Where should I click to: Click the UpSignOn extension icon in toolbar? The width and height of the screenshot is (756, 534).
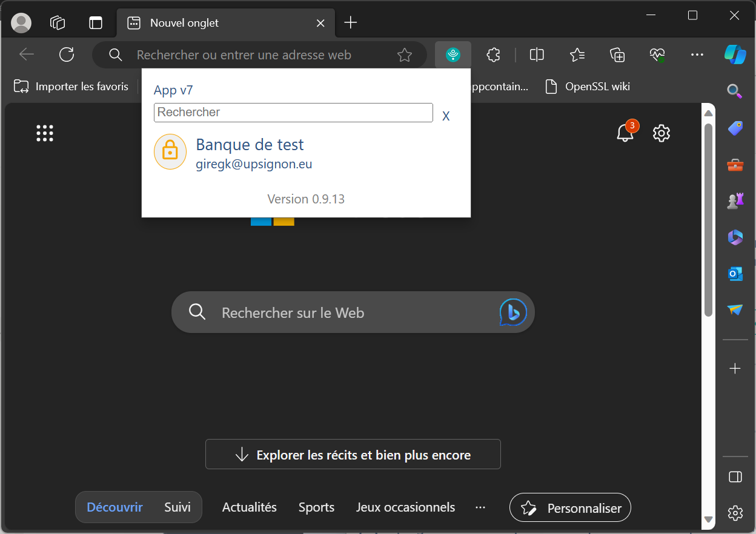[453, 55]
